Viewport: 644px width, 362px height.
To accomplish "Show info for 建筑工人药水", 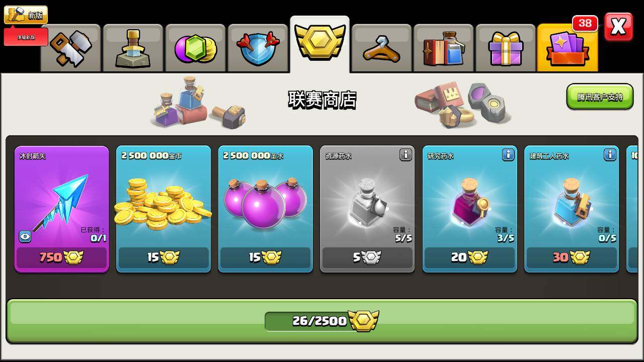I will pos(610,155).
